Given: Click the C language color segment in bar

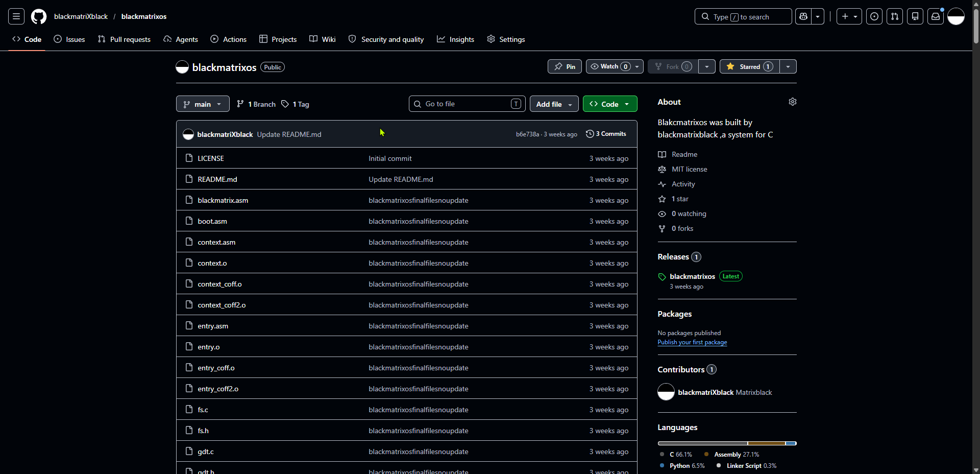Looking at the screenshot, I should 702,443.
